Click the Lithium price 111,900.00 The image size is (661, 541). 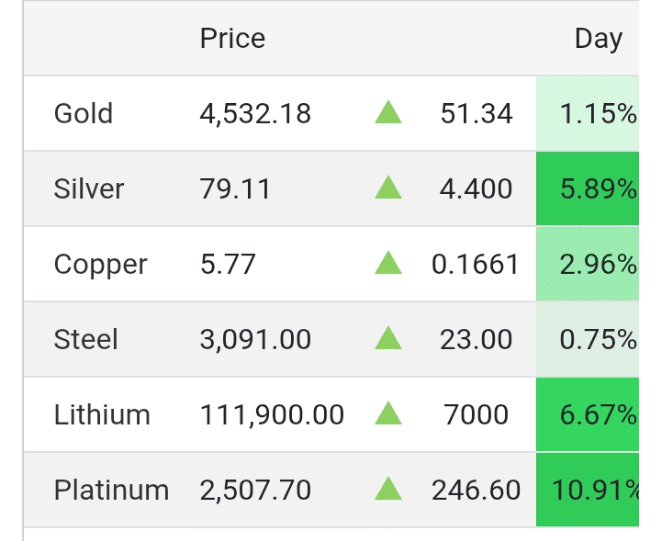pyautogui.click(x=272, y=415)
